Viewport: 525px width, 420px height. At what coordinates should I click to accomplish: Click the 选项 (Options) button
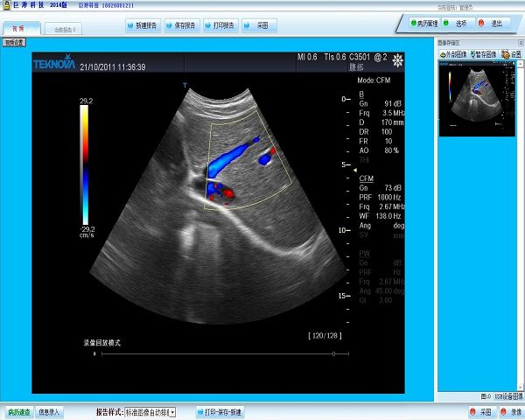pyautogui.click(x=457, y=24)
